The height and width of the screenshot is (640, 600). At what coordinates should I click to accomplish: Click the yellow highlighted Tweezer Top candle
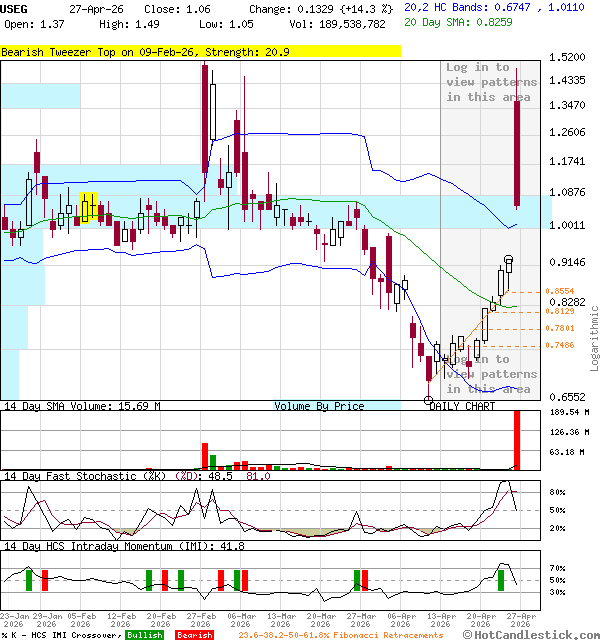(88, 207)
